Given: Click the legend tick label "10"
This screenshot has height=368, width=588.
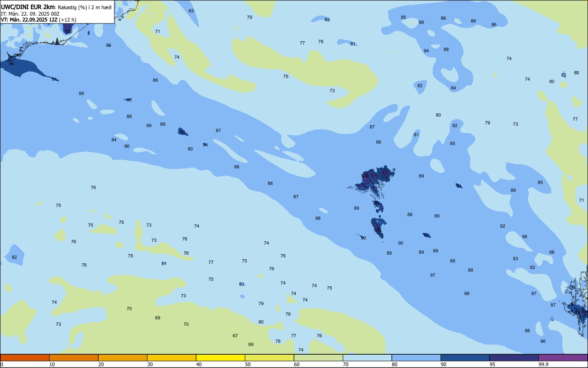Looking at the screenshot, I should point(52,364).
